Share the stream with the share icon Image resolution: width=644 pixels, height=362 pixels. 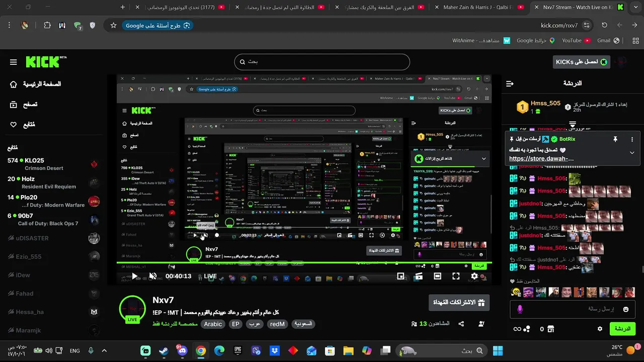tap(461, 324)
